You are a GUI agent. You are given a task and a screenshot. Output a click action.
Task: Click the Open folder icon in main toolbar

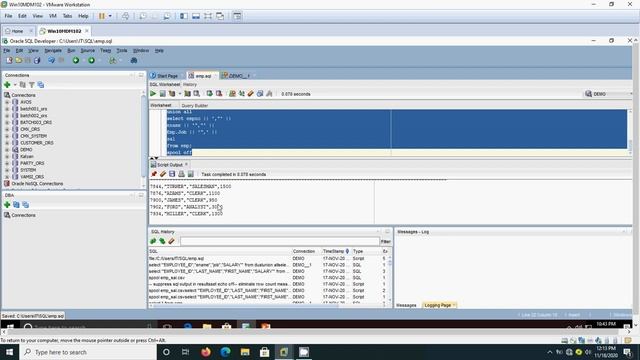click(x=18, y=60)
